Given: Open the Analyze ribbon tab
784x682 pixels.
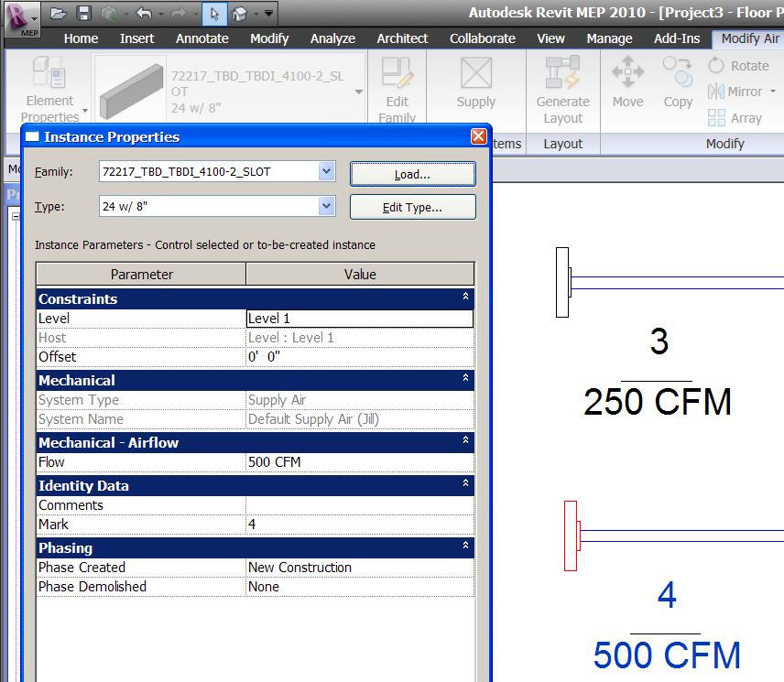Looking at the screenshot, I should point(333,38).
